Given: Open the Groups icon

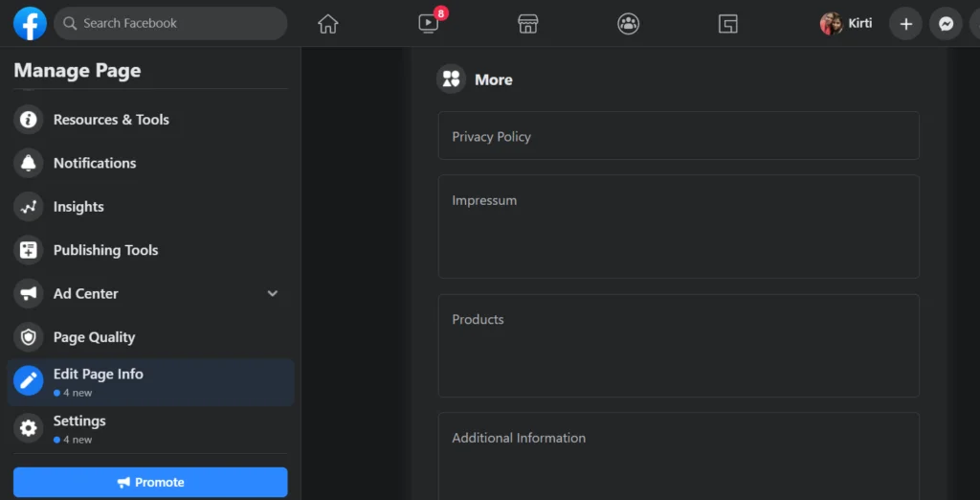Looking at the screenshot, I should pyautogui.click(x=628, y=24).
